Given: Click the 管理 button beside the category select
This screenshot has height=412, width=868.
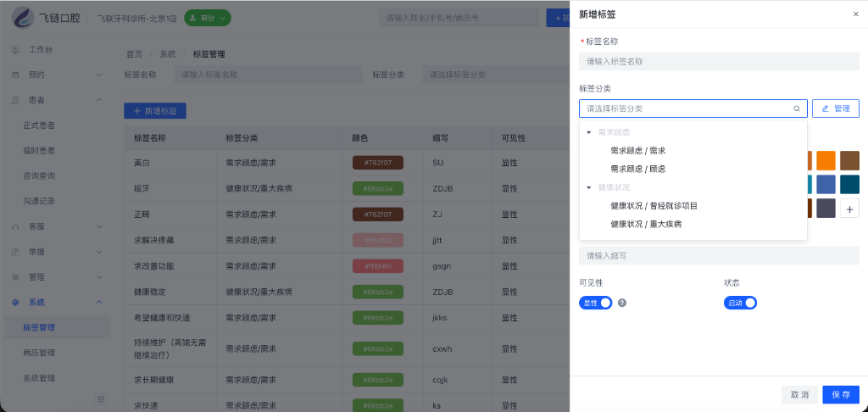Looking at the screenshot, I should tap(835, 109).
